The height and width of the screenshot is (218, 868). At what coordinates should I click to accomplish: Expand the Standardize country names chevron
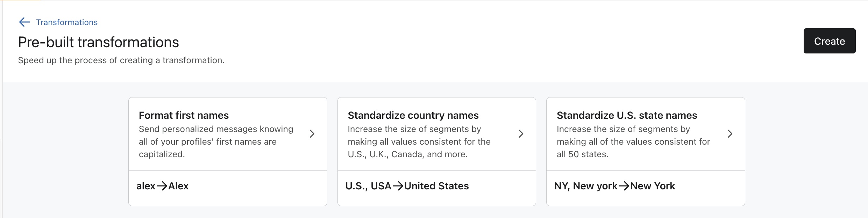tap(521, 134)
